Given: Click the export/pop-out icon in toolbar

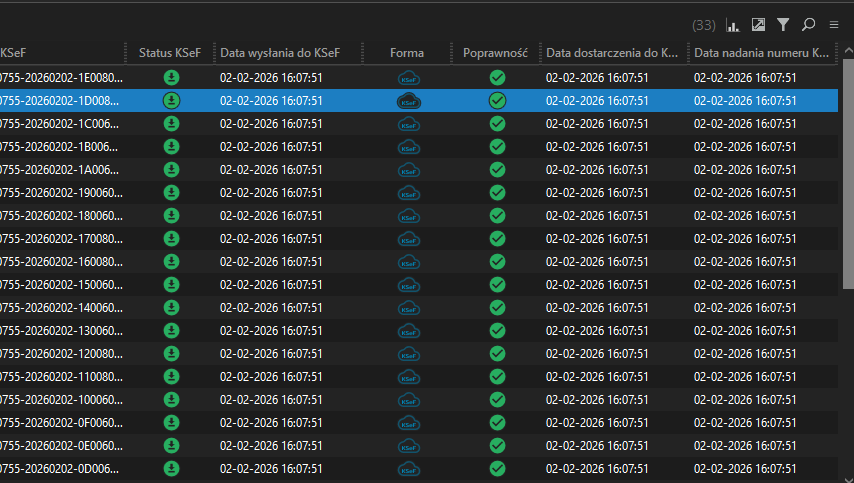Looking at the screenshot, I should (x=758, y=25).
